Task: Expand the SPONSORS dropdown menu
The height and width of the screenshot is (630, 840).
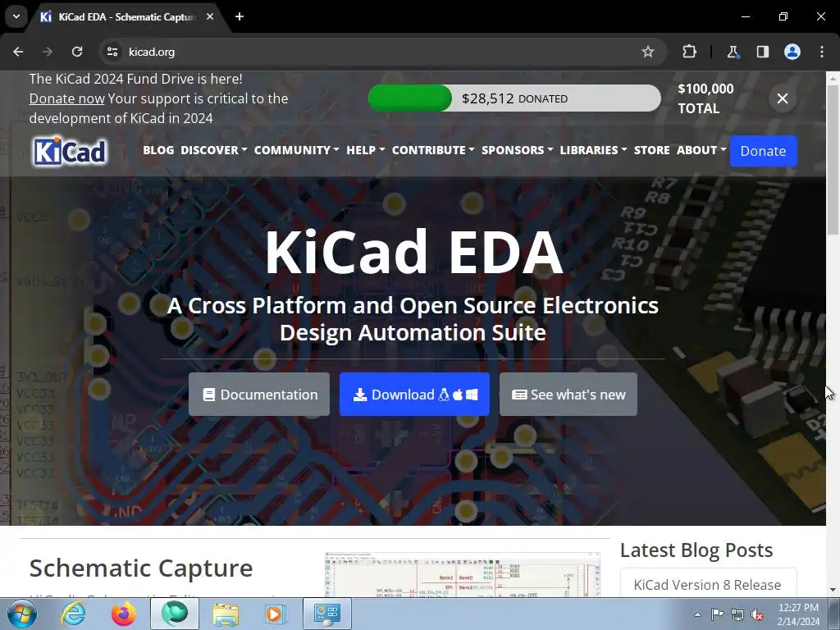Action: 517,150
